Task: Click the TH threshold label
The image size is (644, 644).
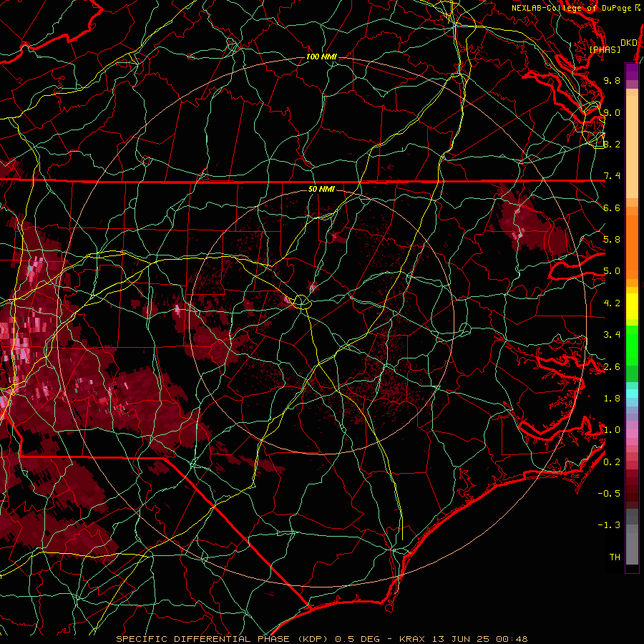Action: pos(615,557)
